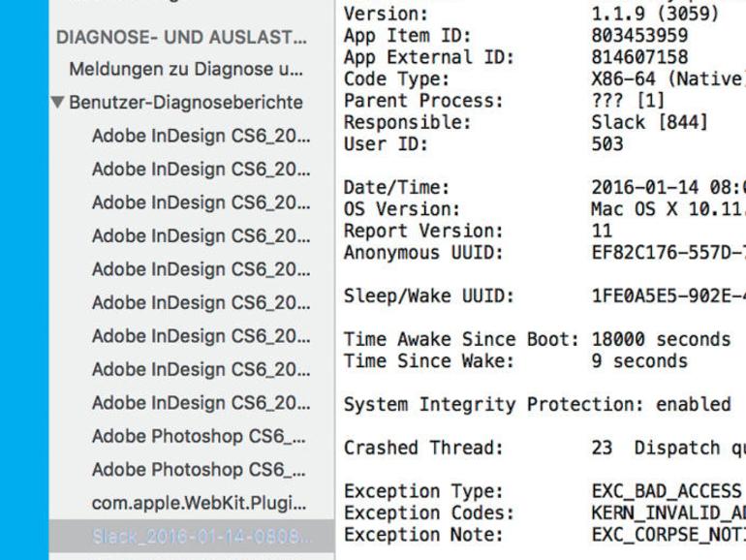Click the System Integrity Protection line
The width and height of the screenshot is (746, 560).
[537, 404]
